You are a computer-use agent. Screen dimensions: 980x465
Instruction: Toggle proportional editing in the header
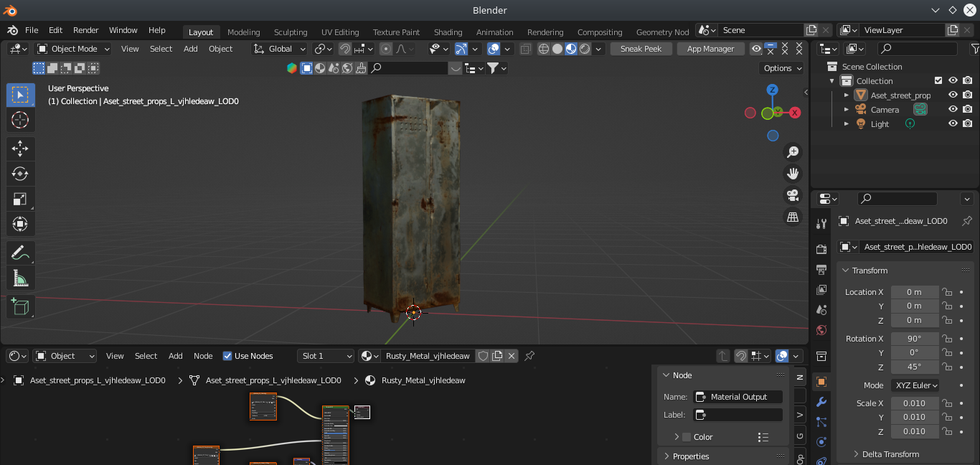pyautogui.click(x=385, y=48)
